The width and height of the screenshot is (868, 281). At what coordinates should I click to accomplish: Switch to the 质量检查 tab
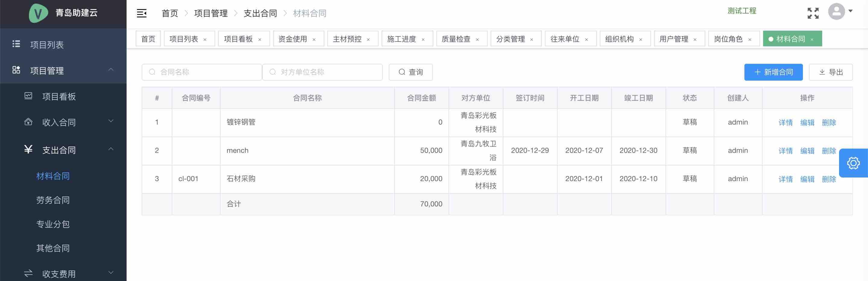coord(456,39)
